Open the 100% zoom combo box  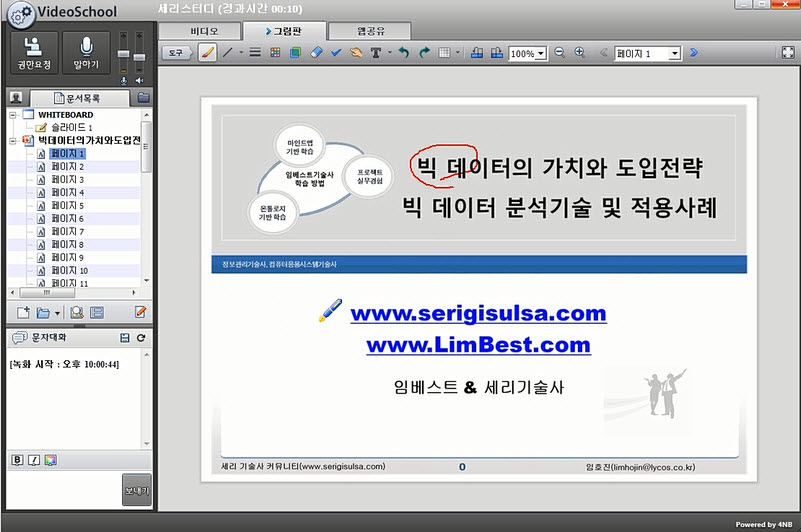coord(528,54)
